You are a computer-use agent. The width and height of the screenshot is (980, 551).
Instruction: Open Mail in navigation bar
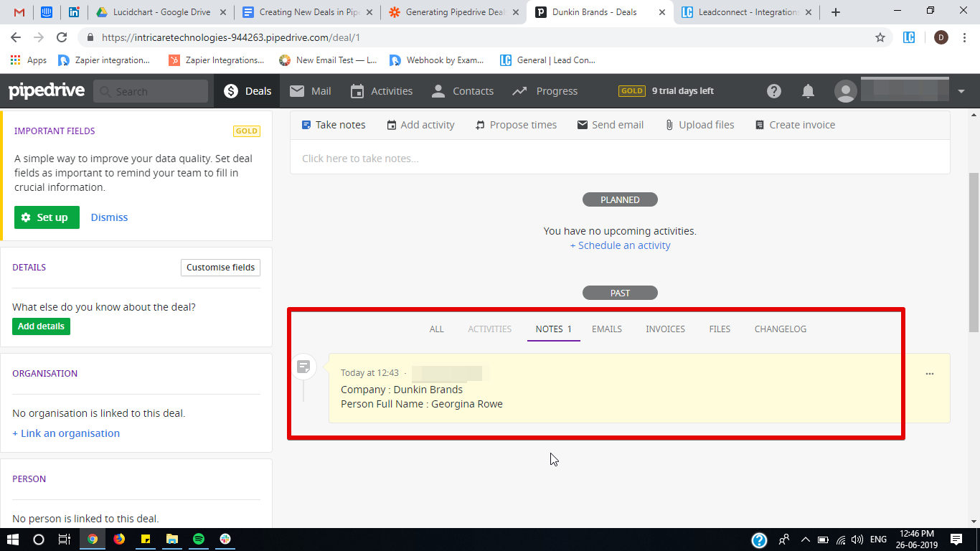(x=310, y=91)
